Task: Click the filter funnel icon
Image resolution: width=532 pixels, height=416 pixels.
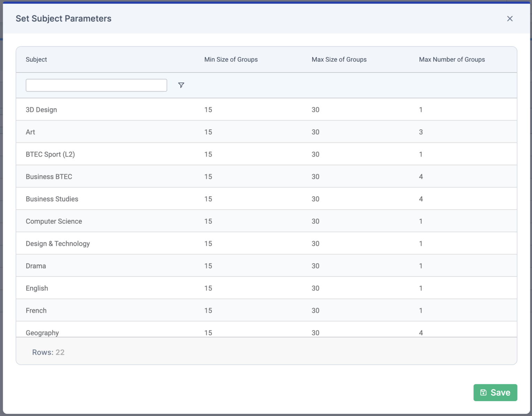Action: (181, 85)
